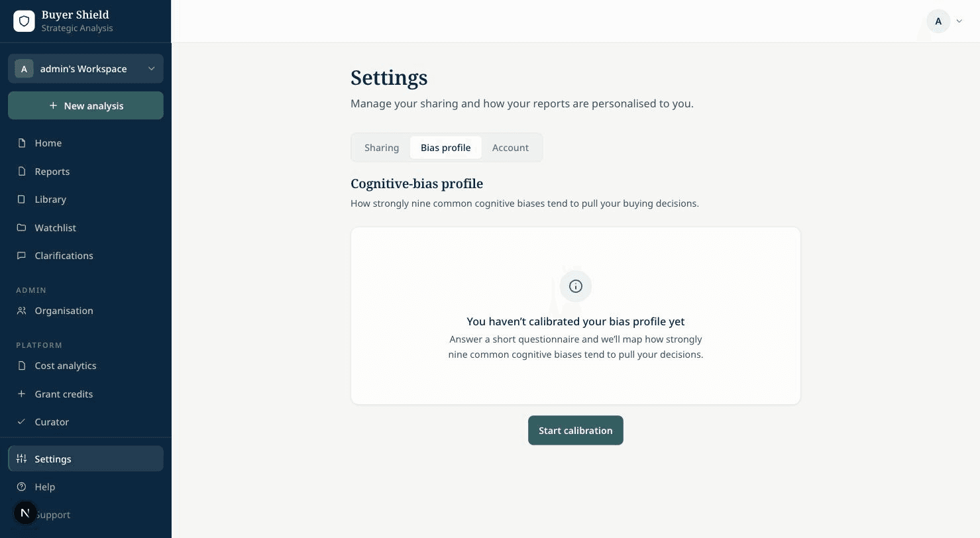Select the Organisation people icon
980x538 pixels.
(22, 311)
